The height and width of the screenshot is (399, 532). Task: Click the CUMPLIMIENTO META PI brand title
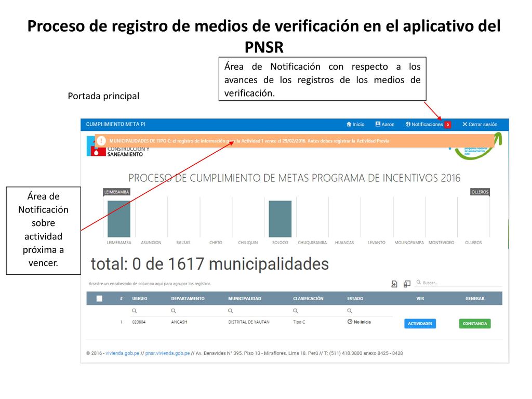coord(116,125)
